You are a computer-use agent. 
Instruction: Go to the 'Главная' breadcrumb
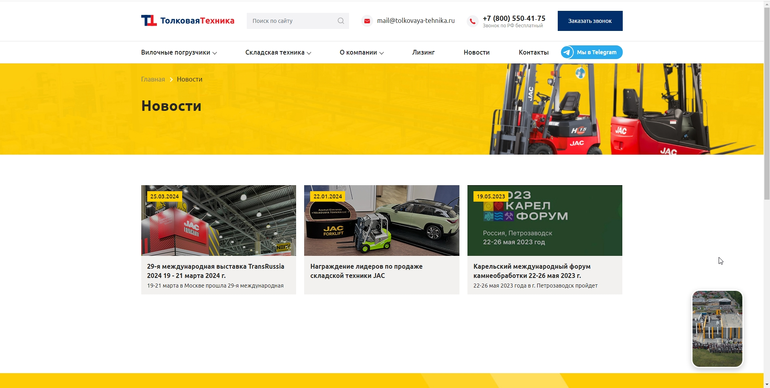click(x=153, y=79)
